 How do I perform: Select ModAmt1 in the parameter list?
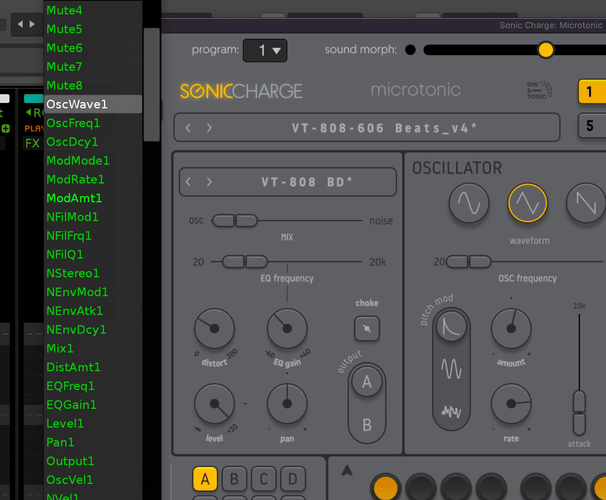(74, 198)
